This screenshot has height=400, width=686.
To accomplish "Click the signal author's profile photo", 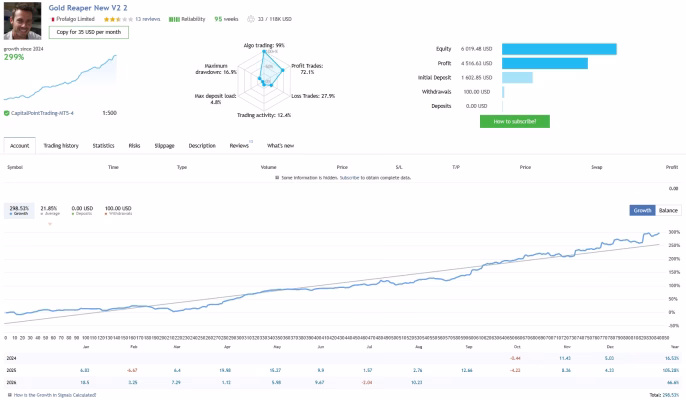I will point(22,21).
